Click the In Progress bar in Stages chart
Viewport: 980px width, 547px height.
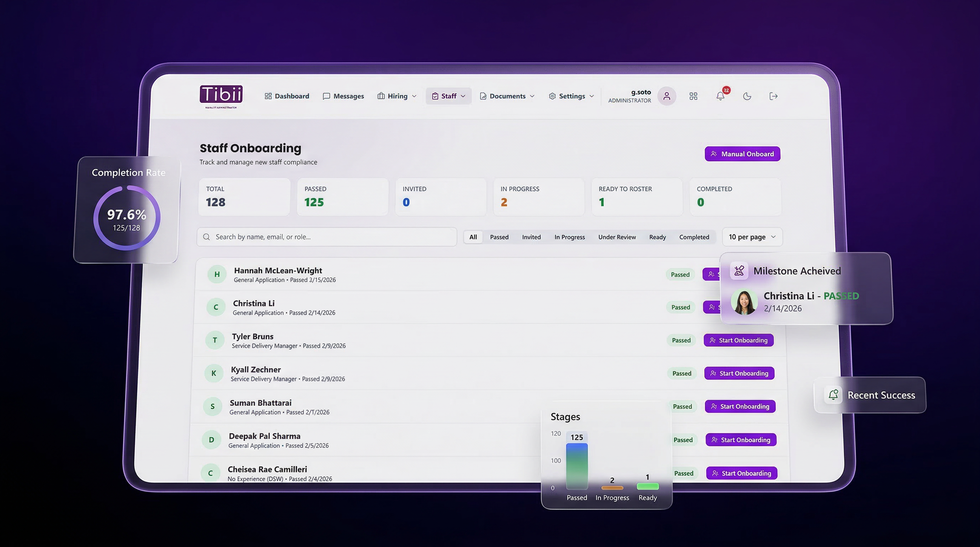(612, 488)
